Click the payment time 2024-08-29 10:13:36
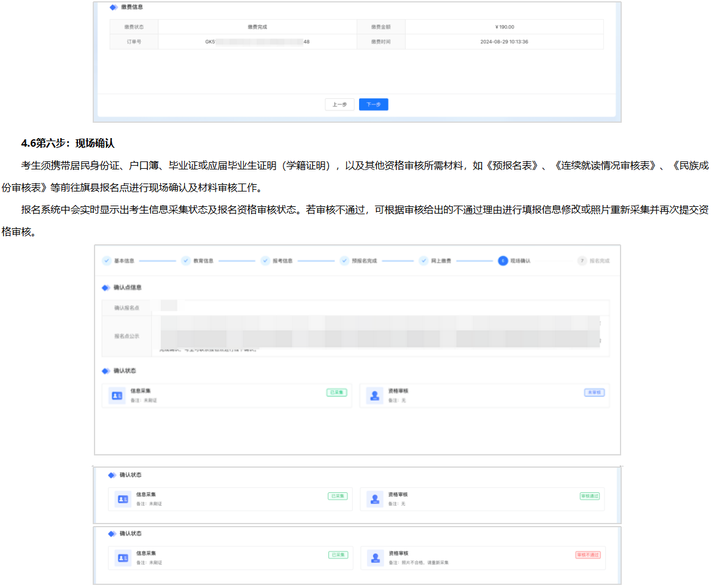 [504, 42]
